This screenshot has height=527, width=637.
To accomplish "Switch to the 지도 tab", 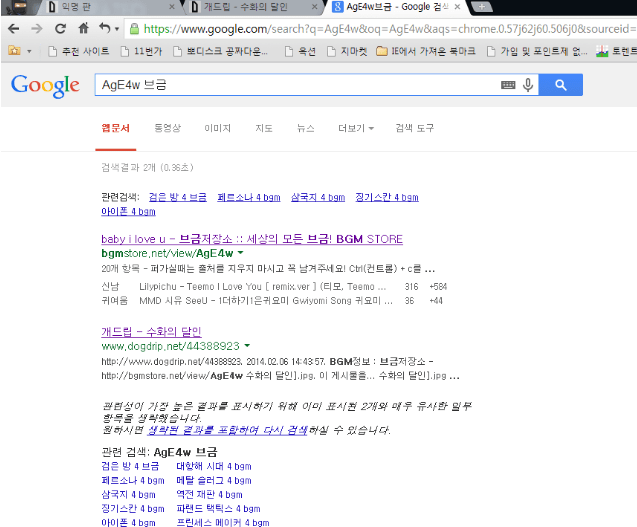I will (264, 128).
